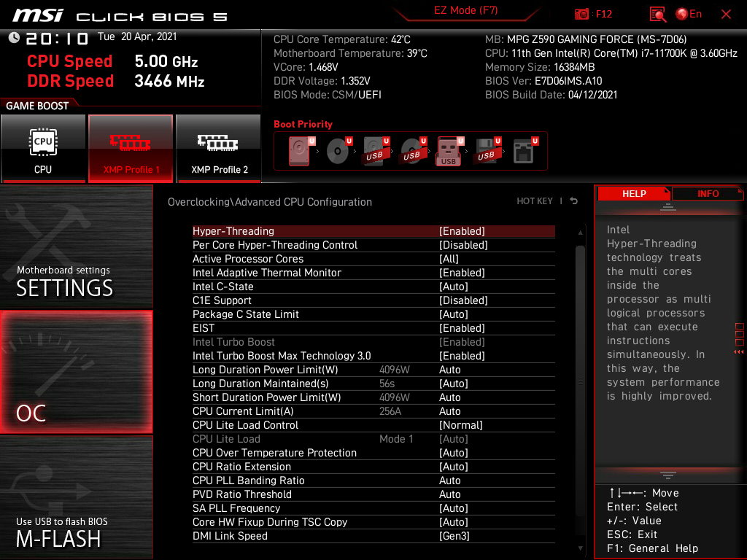Click the GAME BOOST label
The image size is (747, 560).
click(x=37, y=106)
